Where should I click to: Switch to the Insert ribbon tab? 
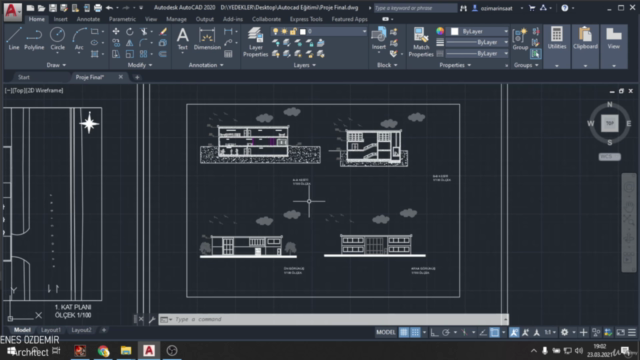pos(60,19)
